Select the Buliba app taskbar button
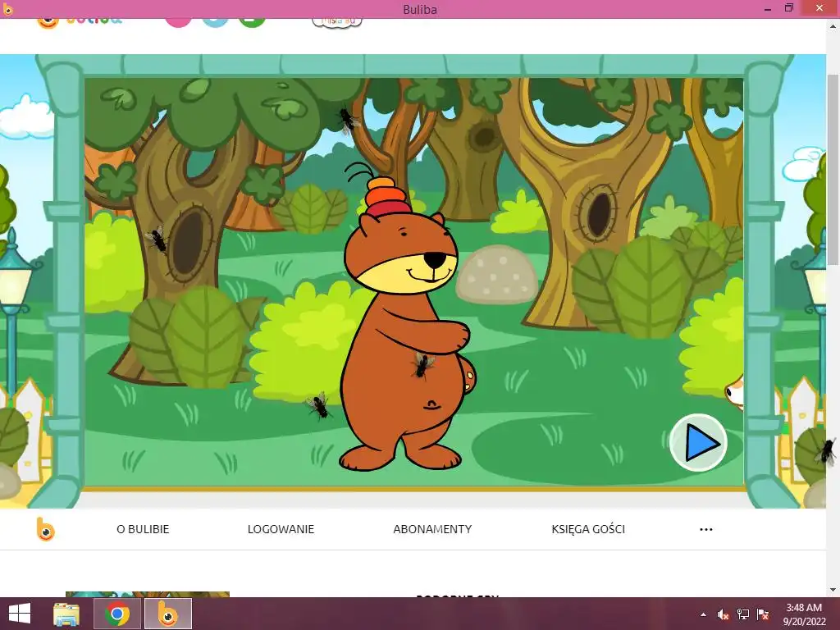 point(167,614)
